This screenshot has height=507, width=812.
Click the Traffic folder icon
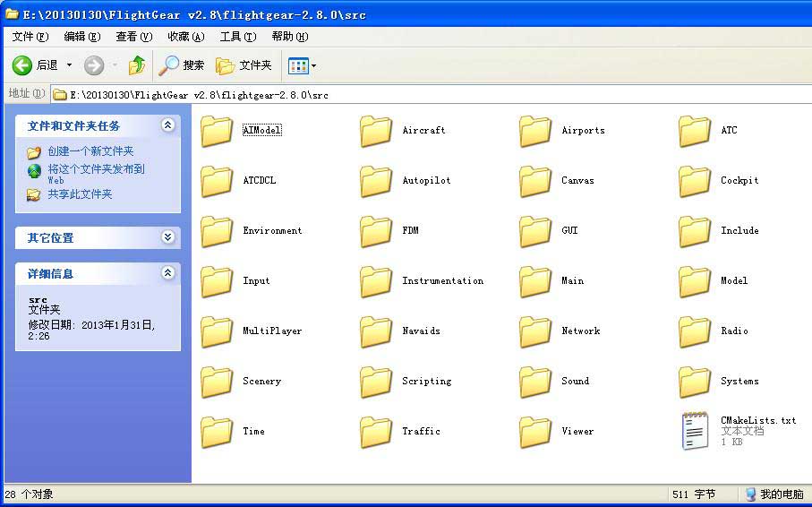point(377,433)
